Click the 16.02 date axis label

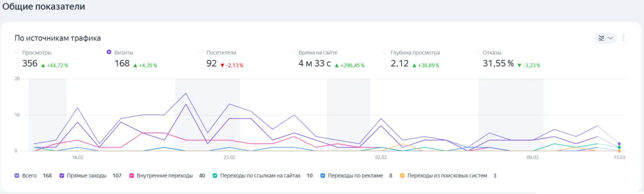tap(77, 158)
